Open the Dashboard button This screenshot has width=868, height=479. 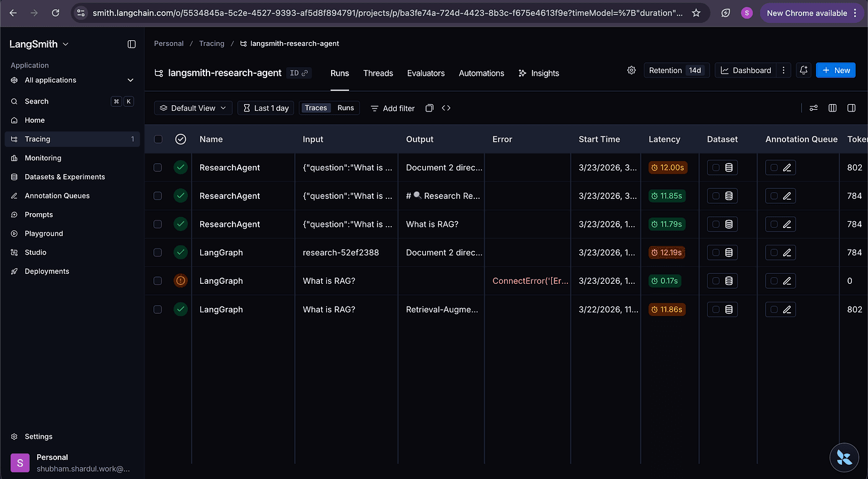pos(746,71)
